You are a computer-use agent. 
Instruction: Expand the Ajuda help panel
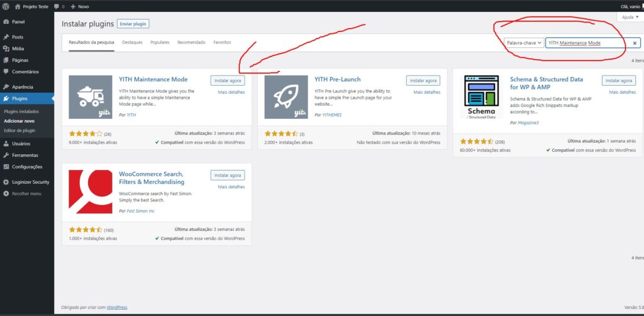point(630,17)
